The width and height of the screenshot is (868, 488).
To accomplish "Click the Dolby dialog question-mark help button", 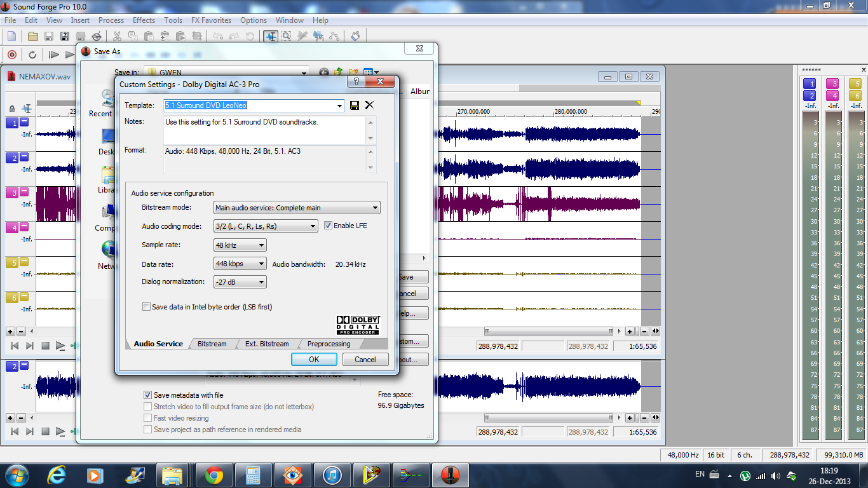I will point(356,81).
